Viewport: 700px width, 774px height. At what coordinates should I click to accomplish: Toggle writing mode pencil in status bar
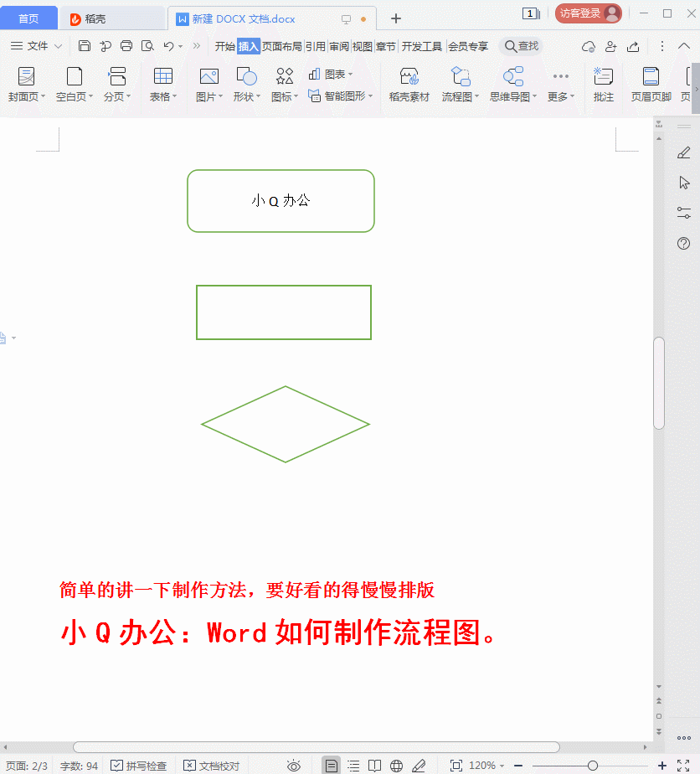click(x=419, y=766)
